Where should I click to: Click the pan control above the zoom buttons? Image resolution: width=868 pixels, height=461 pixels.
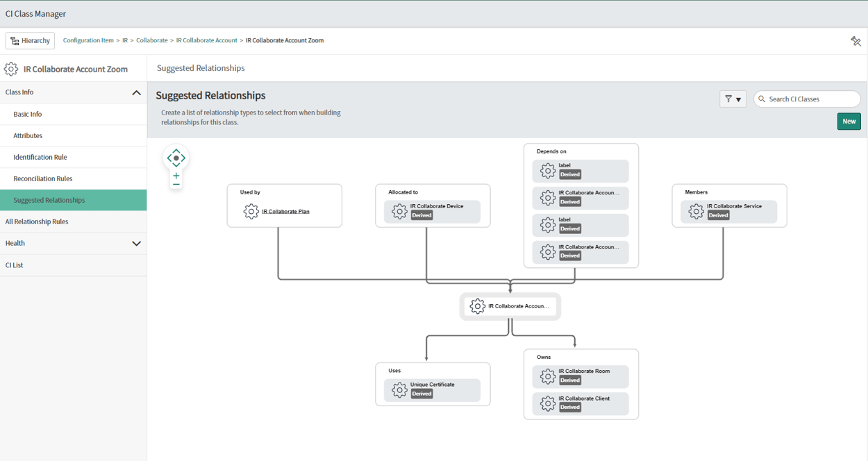pos(176,157)
